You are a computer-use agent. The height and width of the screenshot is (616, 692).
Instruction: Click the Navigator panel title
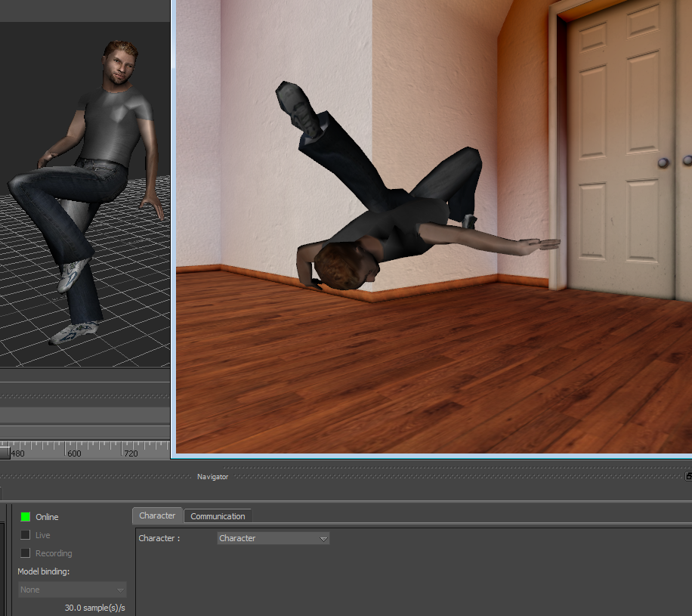click(x=212, y=477)
